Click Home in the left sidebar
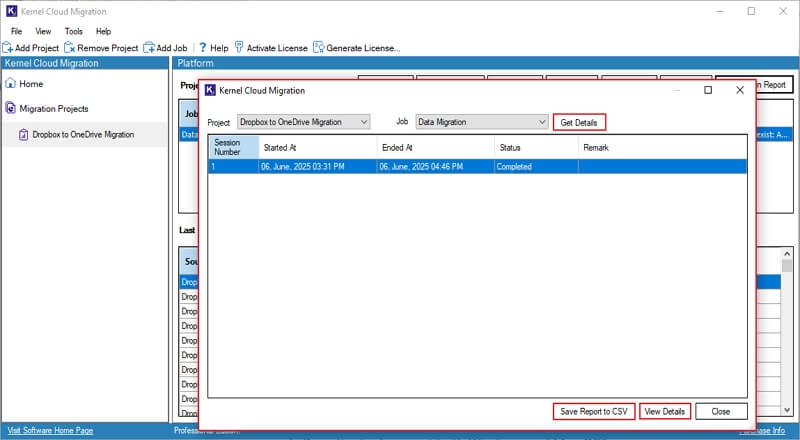800x440 pixels. (31, 84)
